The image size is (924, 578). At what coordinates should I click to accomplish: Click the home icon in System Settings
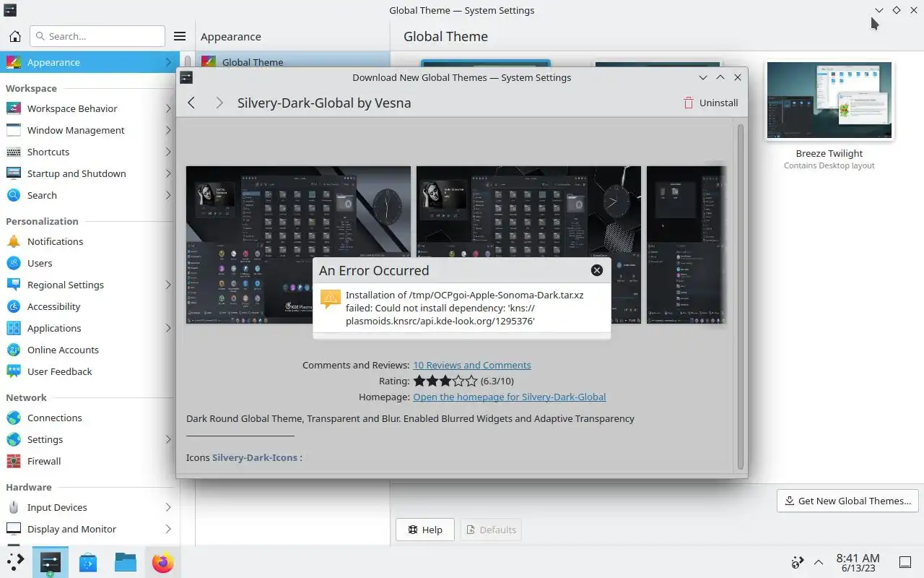pos(14,36)
